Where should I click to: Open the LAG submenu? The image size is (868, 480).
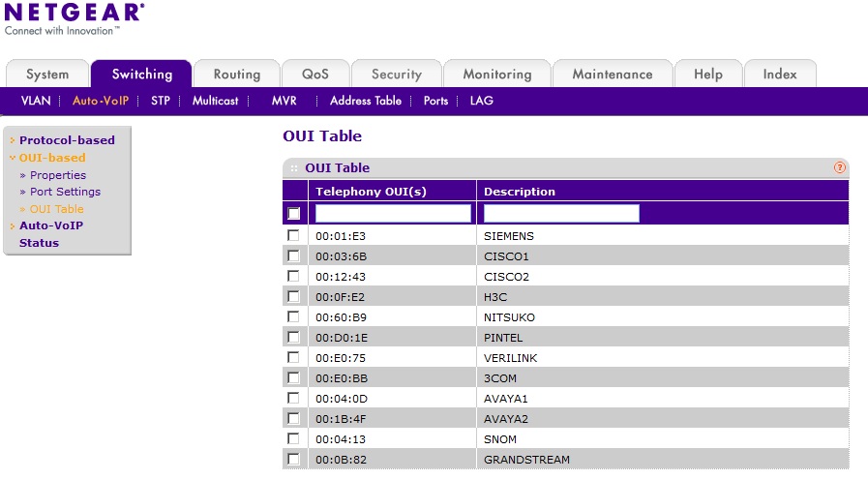click(x=482, y=101)
